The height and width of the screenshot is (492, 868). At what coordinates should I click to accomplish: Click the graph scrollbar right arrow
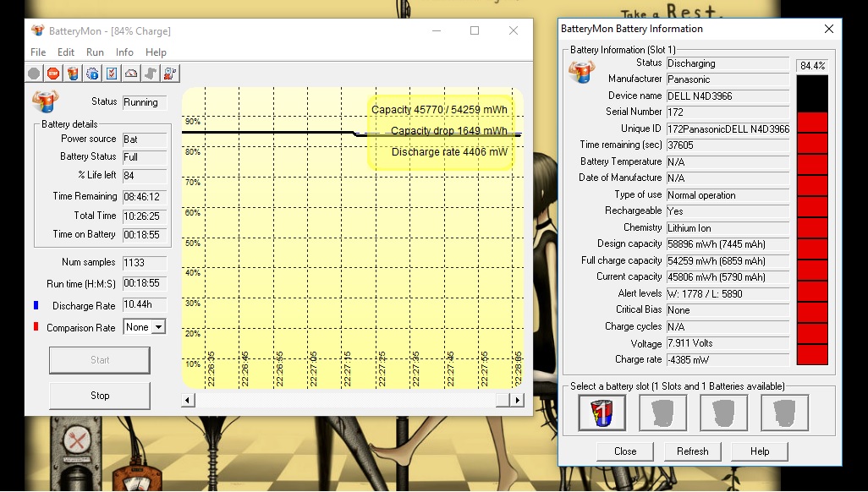tap(517, 400)
